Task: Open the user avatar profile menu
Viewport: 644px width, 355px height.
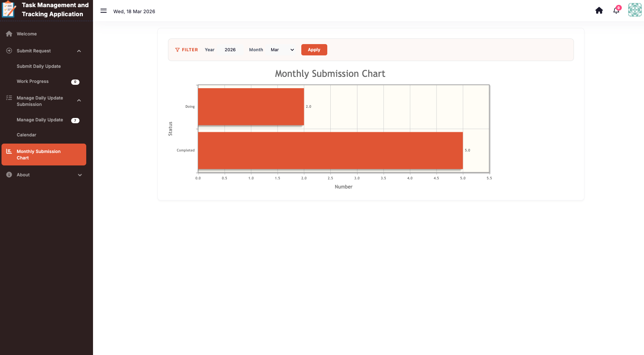Action: [635, 10]
